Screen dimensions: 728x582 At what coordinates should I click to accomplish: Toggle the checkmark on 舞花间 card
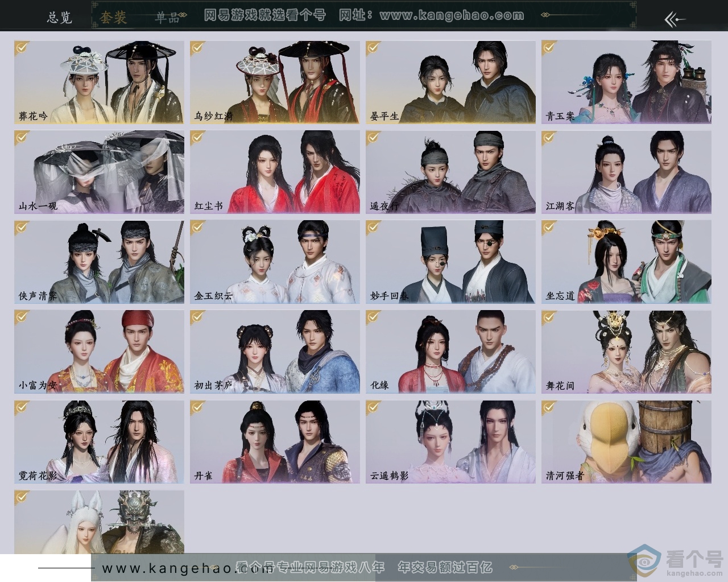tap(549, 317)
